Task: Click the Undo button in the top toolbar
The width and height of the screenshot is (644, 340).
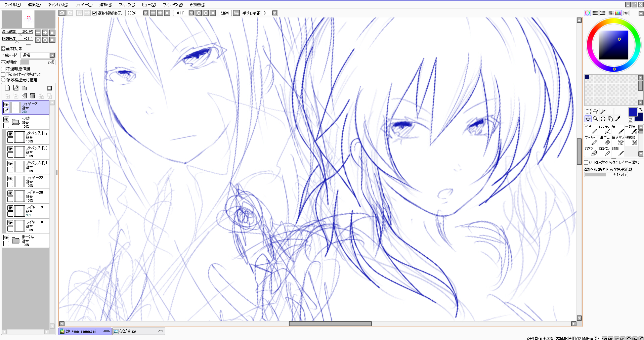Action: coord(62,13)
